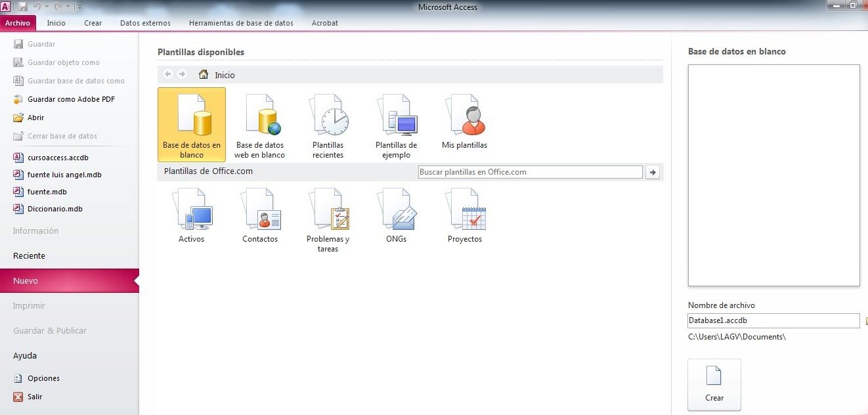Click the Inicio home icon in breadcrumb
The image size is (868, 415).
(x=204, y=75)
